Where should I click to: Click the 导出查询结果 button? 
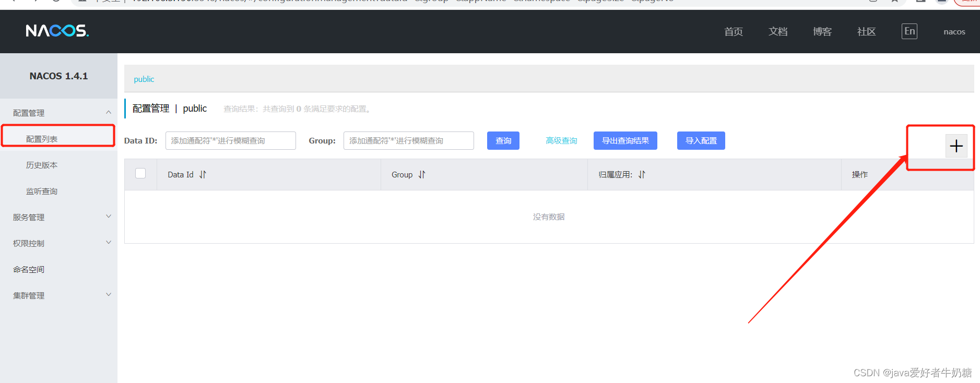(x=625, y=141)
